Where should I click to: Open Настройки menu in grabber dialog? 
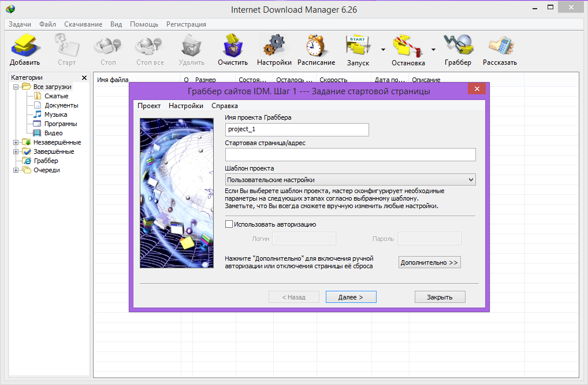coord(186,106)
